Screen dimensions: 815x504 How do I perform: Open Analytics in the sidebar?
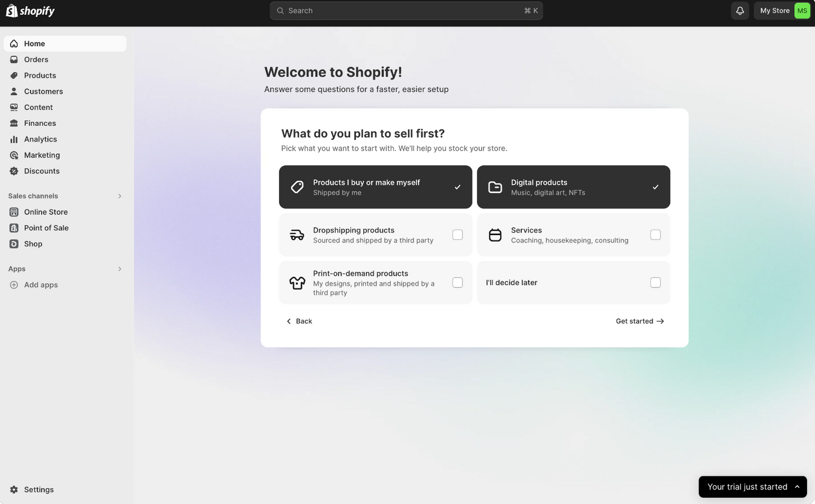pos(65,139)
